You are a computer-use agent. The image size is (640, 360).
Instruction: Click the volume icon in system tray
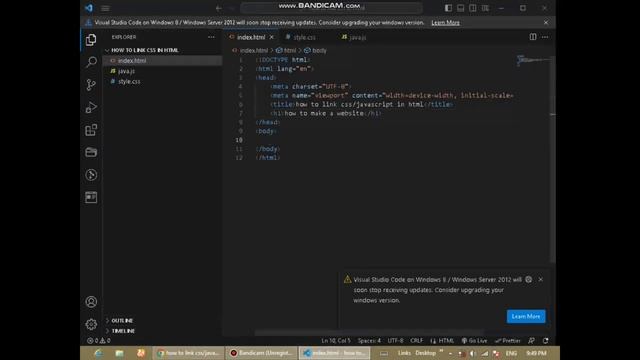473,353
